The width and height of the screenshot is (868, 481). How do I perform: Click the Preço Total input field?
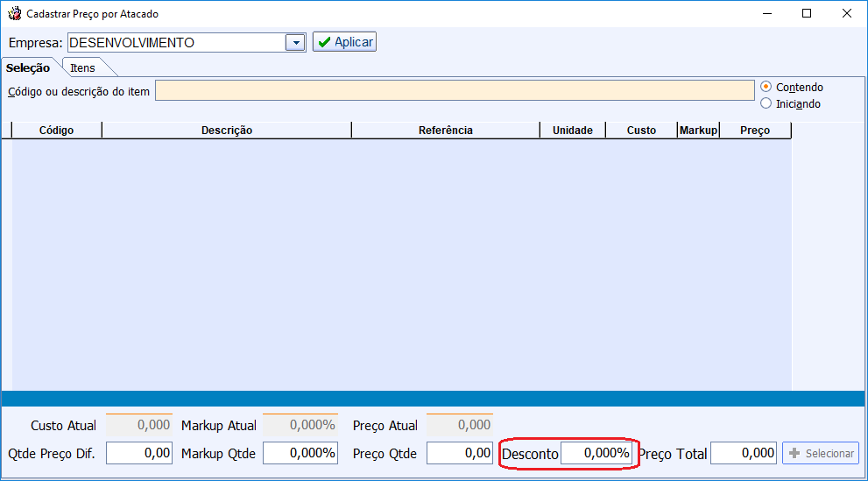tap(743, 453)
